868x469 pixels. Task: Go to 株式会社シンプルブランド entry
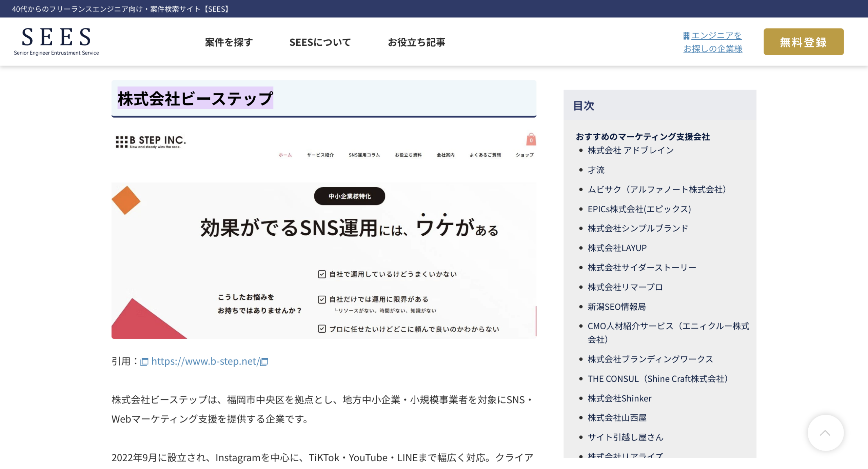[638, 228]
